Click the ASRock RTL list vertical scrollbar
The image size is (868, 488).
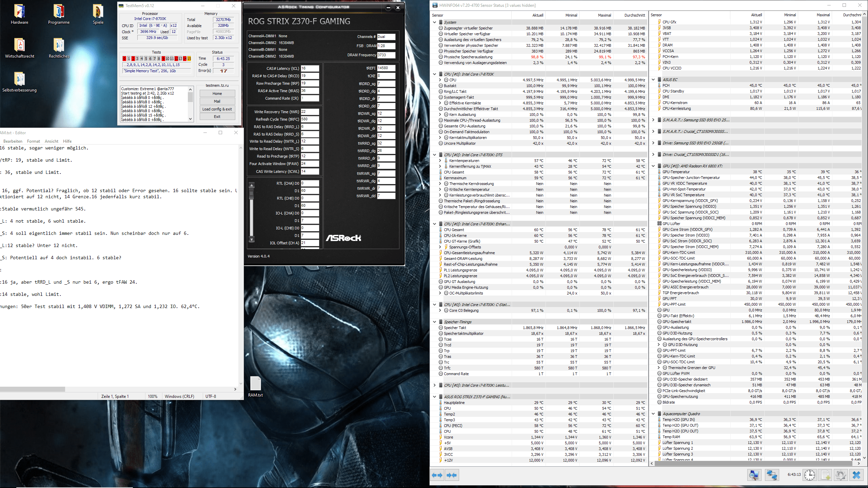[x=252, y=212]
